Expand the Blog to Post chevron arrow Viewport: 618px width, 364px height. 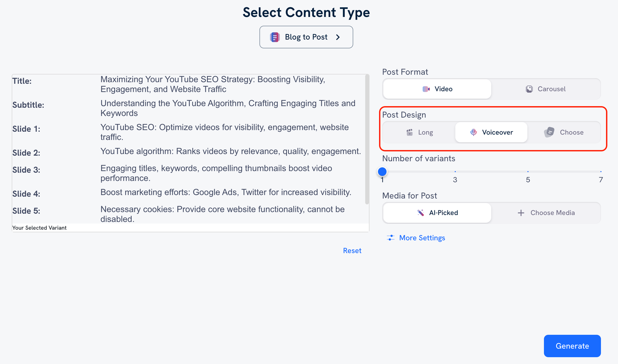(x=338, y=37)
